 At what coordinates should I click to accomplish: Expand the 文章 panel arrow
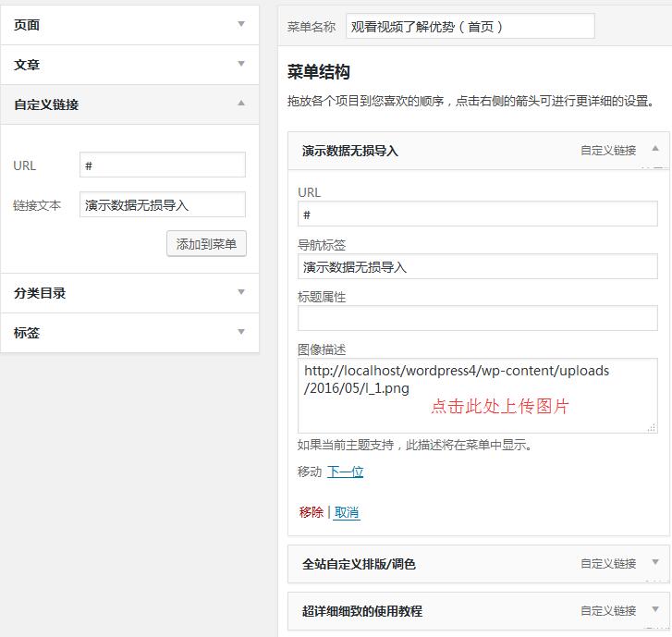click(241, 64)
